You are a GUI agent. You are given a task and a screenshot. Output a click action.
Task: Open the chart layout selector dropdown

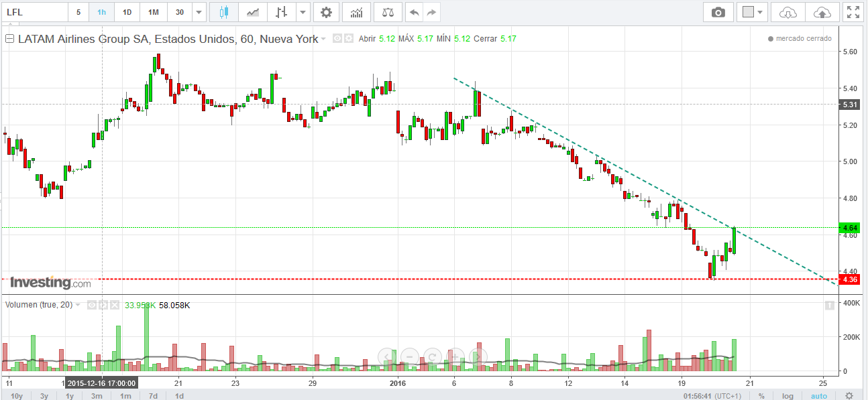753,12
